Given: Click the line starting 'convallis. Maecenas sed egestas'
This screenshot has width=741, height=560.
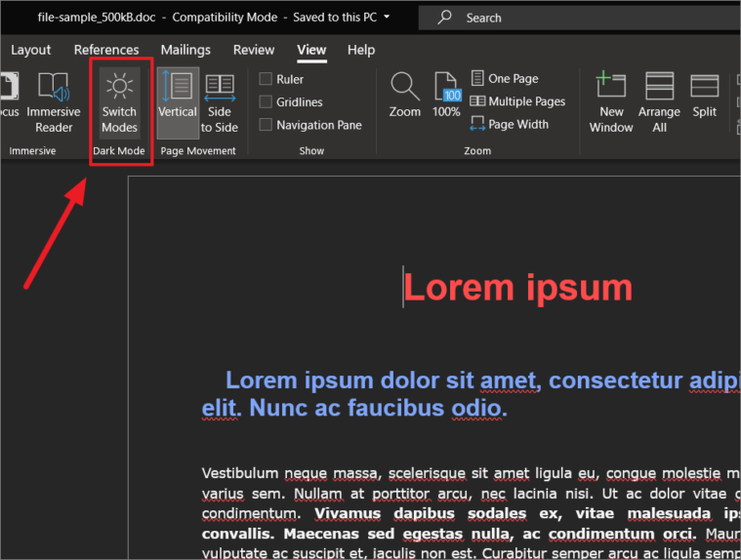Looking at the screenshot, I should click(472, 534).
